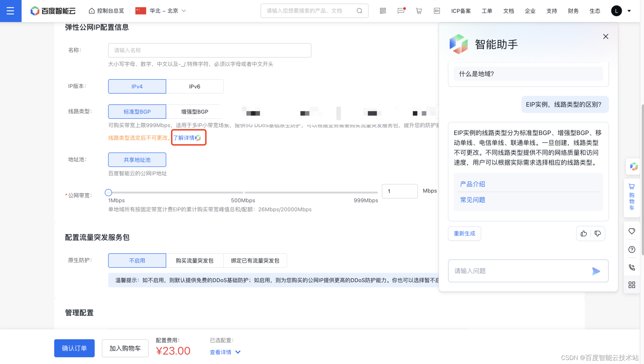
Task: Click the phone contact sidebar icon
Action: [x=632, y=267]
